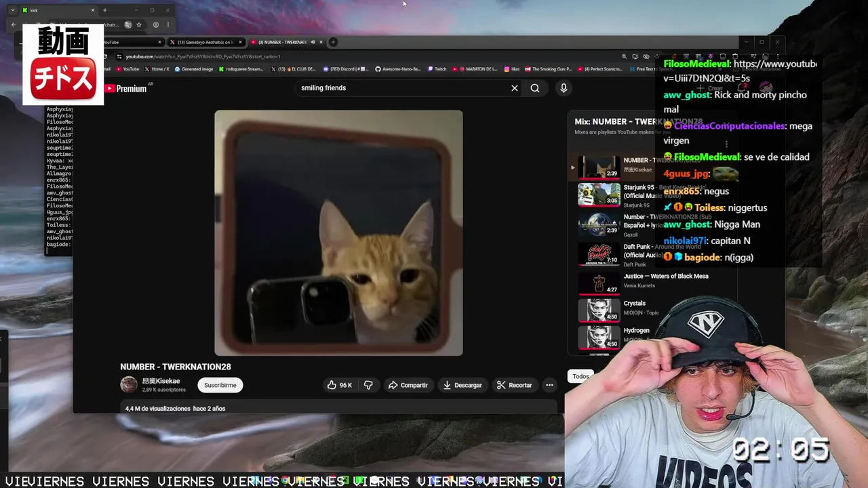Open the 昂奧Kisekae channel avatar
868x488 pixels.
pyautogui.click(x=128, y=385)
